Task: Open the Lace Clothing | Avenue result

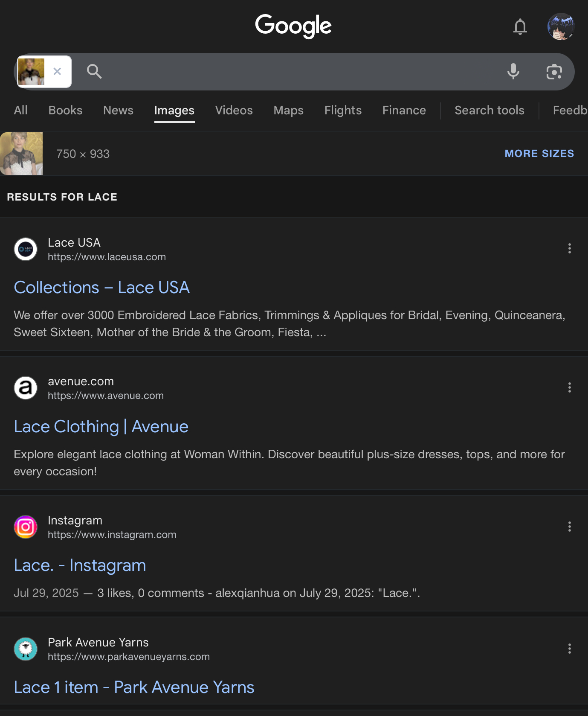Action: click(x=101, y=427)
